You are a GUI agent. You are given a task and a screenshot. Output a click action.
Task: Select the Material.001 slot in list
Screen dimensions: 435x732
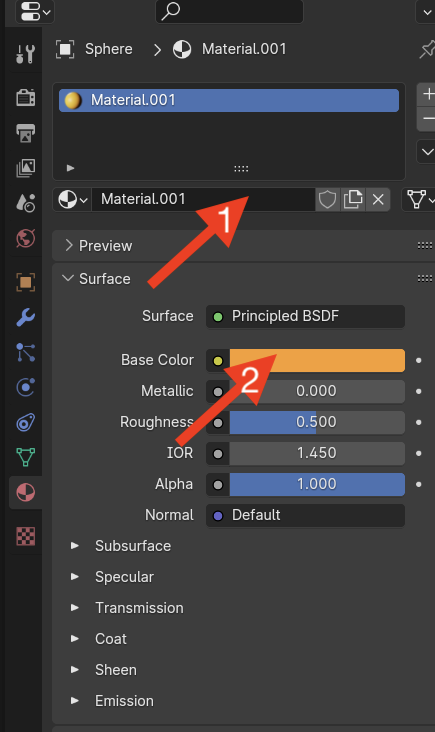229,100
